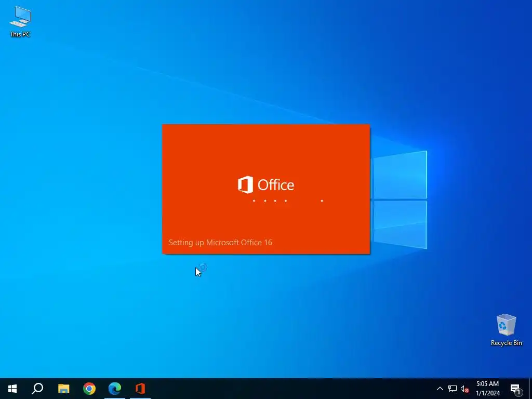Launch Google Chrome from the taskbar
Screen dimensions: 532x399
(89, 389)
